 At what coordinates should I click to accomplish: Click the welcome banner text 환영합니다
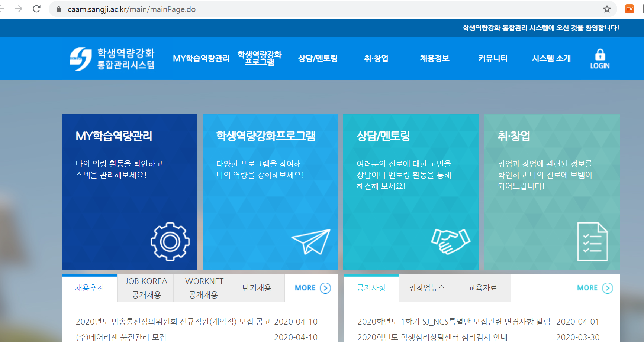coord(602,28)
